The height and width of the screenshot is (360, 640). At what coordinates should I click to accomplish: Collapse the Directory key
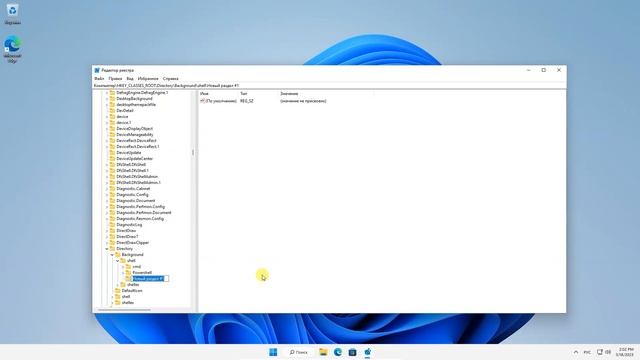[107, 249]
